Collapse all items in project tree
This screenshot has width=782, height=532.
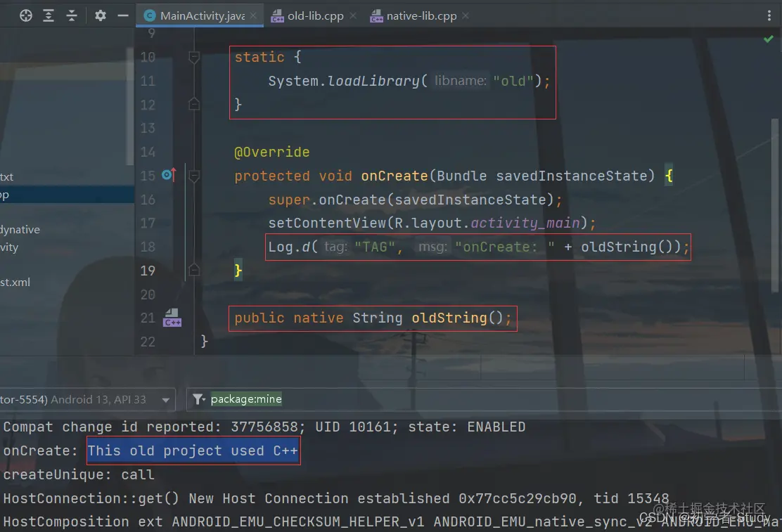(x=72, y=15)
